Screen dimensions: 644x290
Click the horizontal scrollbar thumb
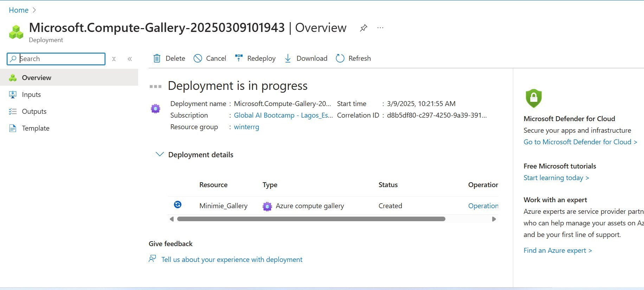pyautogui.click(x=311, y=219)
